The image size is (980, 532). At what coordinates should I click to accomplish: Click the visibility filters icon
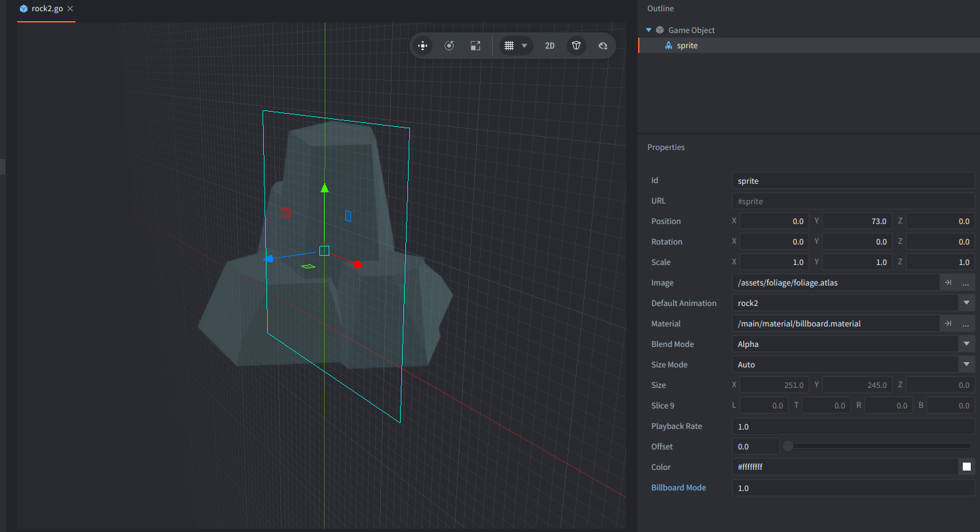[x=602, y=46]
